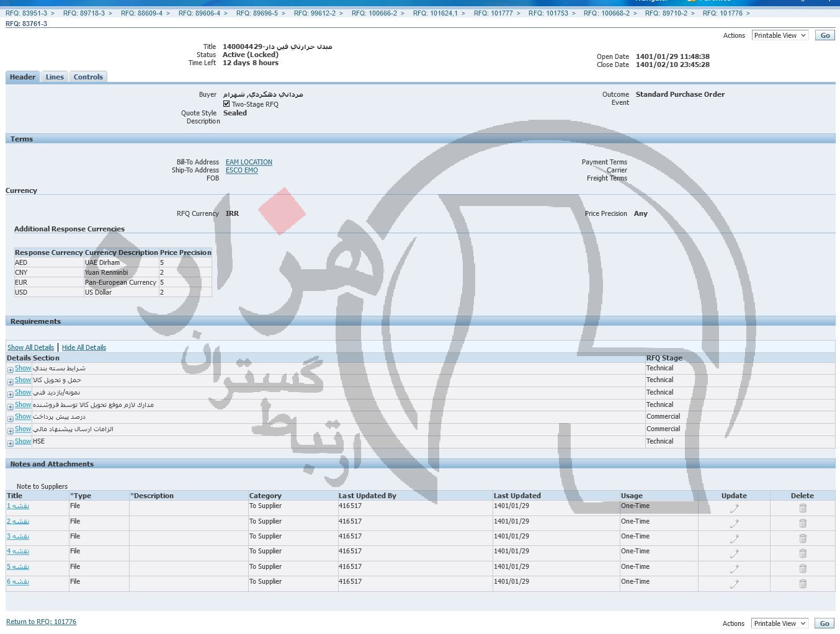
Task: Toggle the Two-Stage RFQ checkbox
Action: pyautogui.click(x=226, y=104)
